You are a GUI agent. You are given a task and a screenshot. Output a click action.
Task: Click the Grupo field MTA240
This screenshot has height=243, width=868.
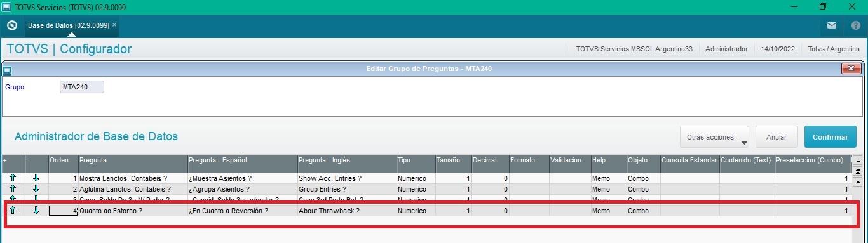click(81, 87)
